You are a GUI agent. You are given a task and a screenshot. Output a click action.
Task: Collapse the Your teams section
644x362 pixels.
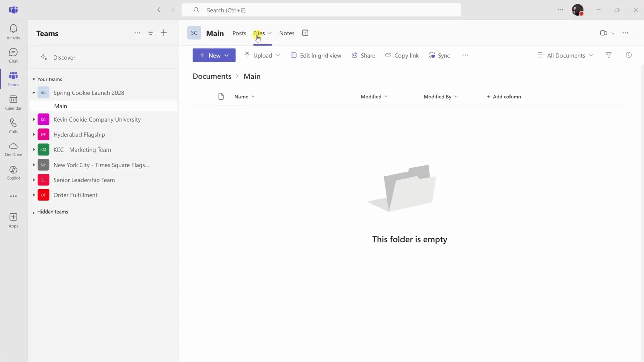pyautogui.click(x=34, y=79)
